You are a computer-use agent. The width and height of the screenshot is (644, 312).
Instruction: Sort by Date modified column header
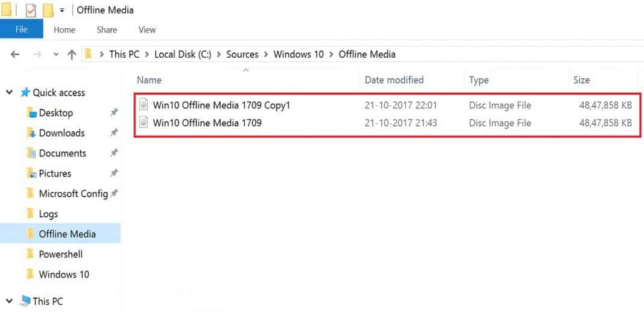click(394, 80)
